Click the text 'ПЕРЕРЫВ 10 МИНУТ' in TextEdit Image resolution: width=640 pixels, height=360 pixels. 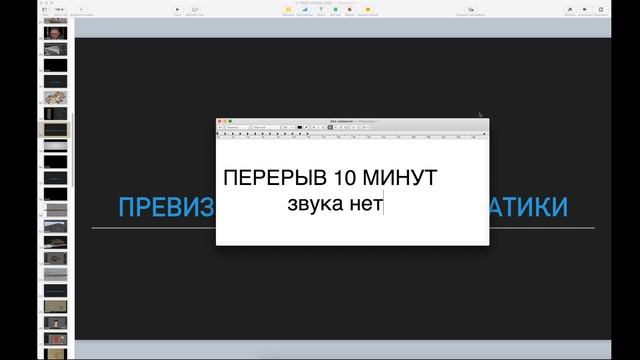[330, 178]
